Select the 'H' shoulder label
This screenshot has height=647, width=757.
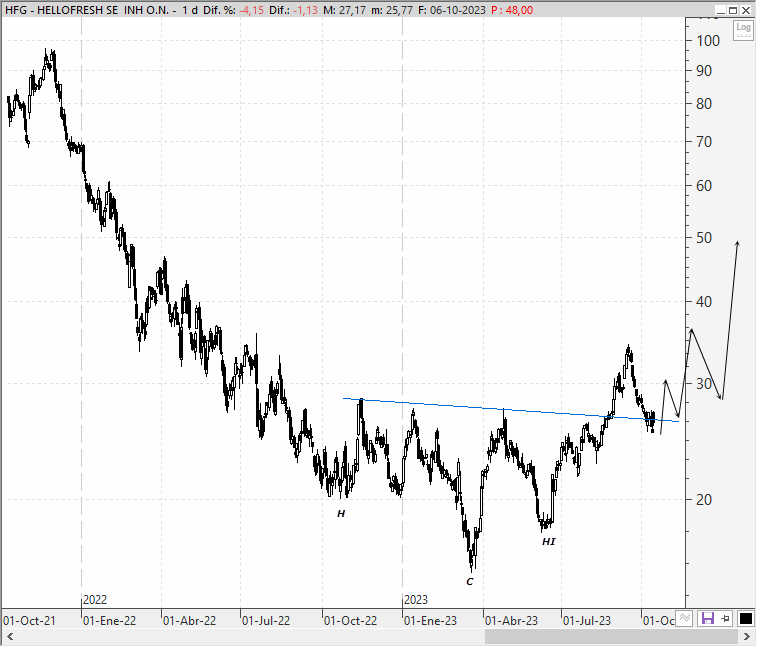point(341,514)
